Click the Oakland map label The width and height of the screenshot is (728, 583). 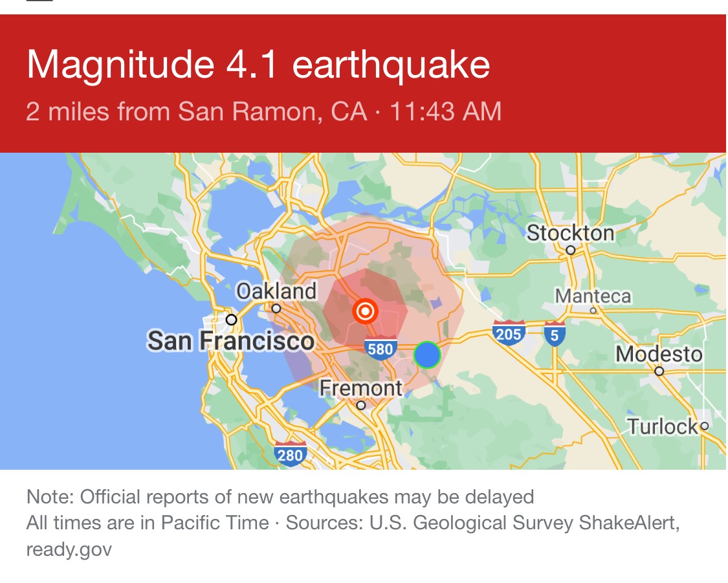pyautogui.click(x=276, y=291)
